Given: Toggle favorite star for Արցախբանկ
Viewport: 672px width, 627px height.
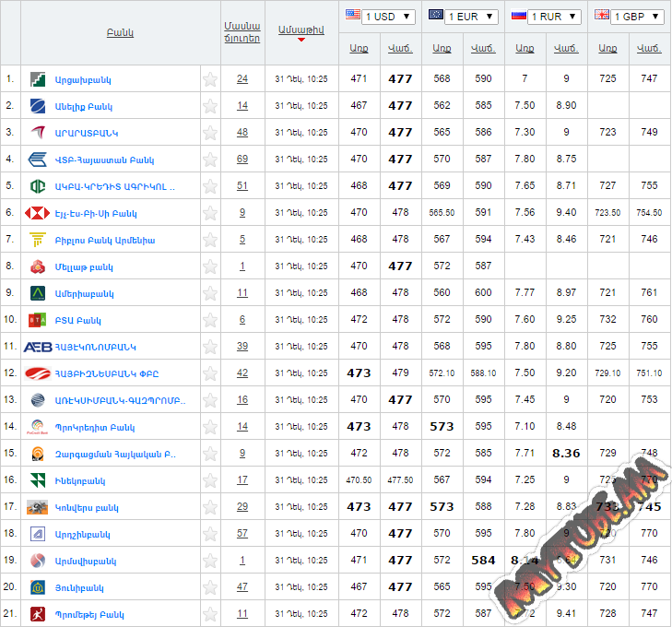Looking at the screenshot, I should click(x=210, y=79).
